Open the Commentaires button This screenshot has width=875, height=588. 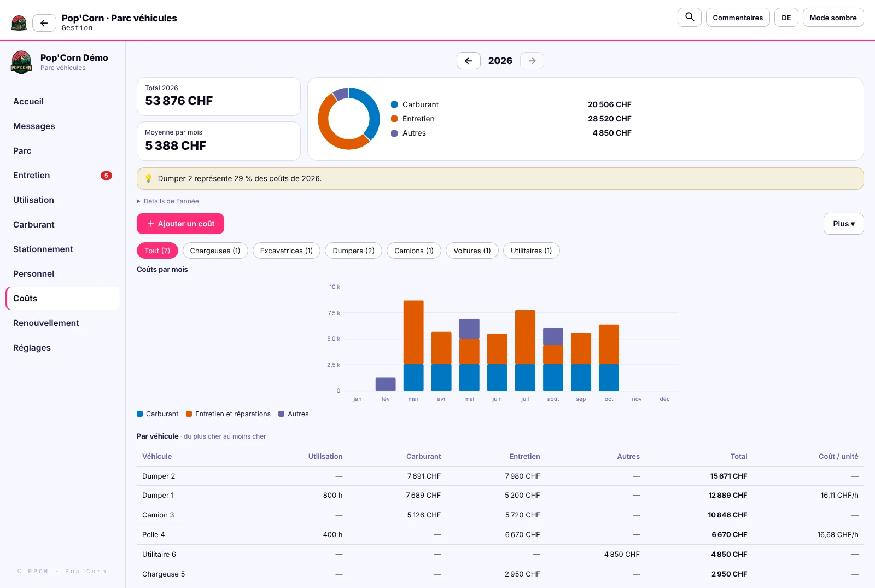click(x=738, y=18)
